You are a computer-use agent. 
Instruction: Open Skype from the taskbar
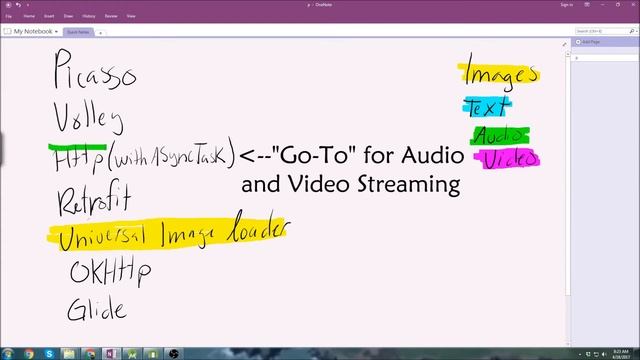49,353
